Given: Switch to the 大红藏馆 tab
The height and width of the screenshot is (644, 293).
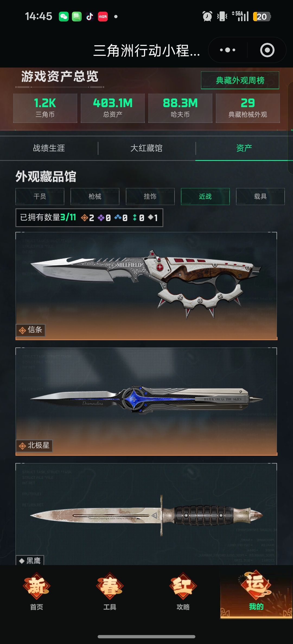Looking at the screenshot, I should click(x=146, y=148).
